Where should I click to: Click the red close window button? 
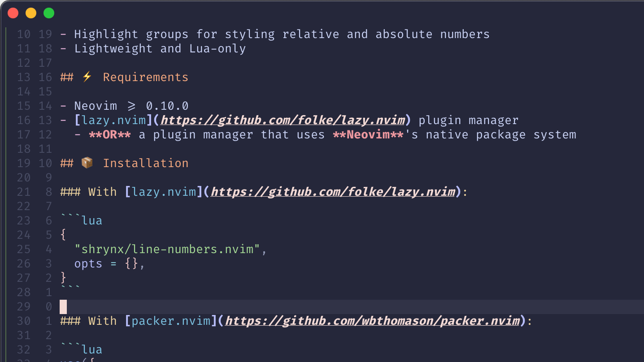13,13
